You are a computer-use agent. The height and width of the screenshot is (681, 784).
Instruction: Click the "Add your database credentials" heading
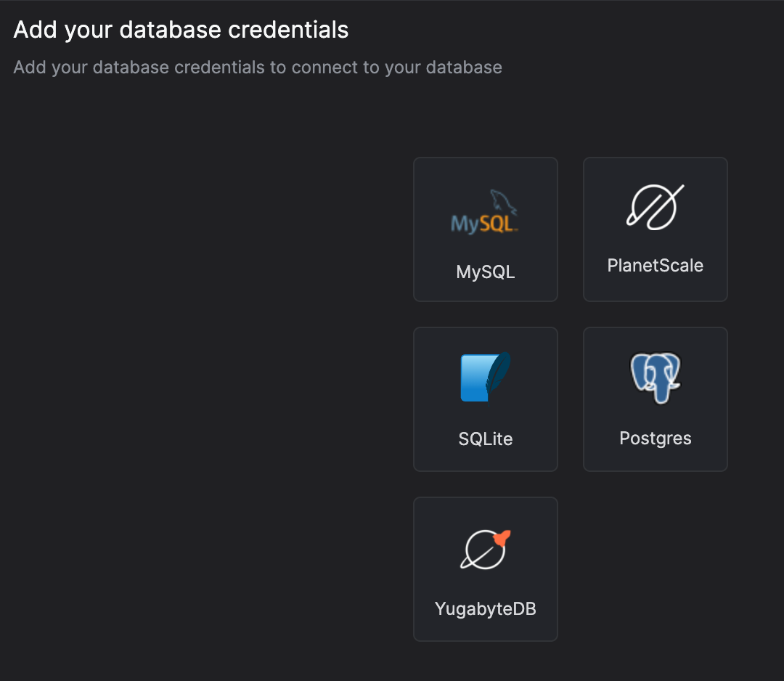181,30
